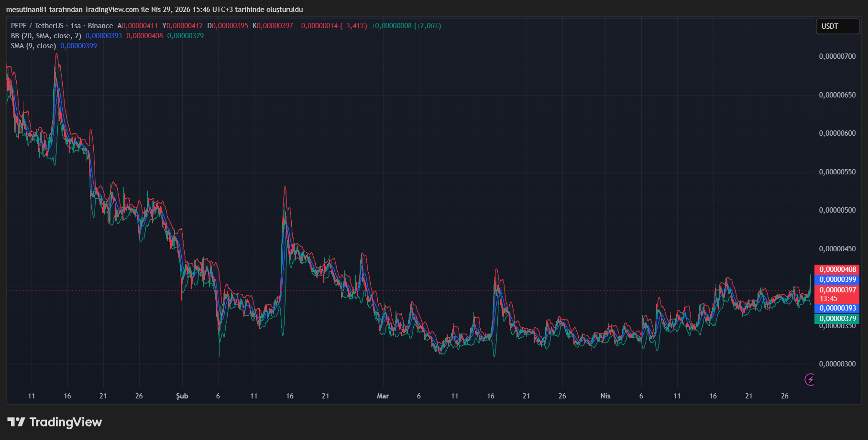Select the SMA (9, close) indicator legend
This screenshot has width=868, height=440.
pos(33,46)
